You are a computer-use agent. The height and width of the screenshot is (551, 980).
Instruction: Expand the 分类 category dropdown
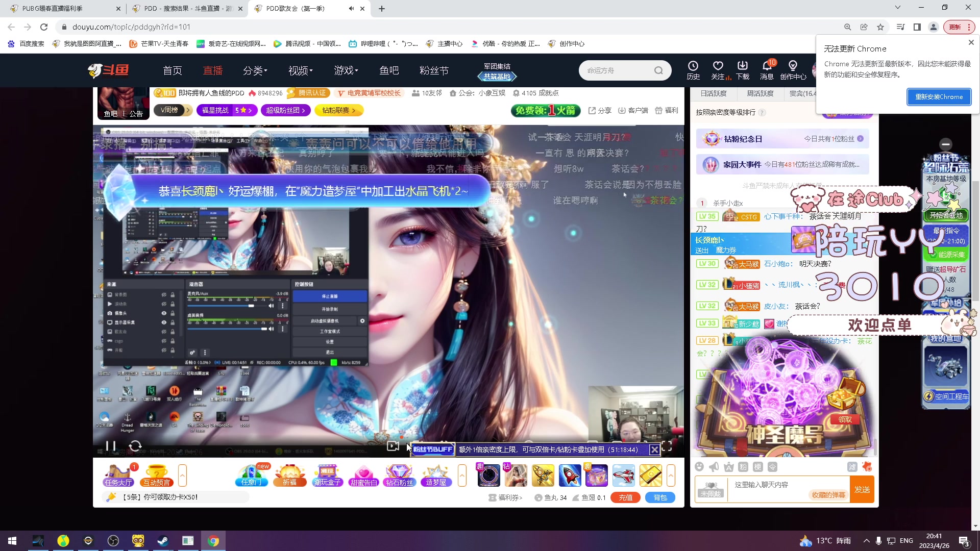[255, 70]
